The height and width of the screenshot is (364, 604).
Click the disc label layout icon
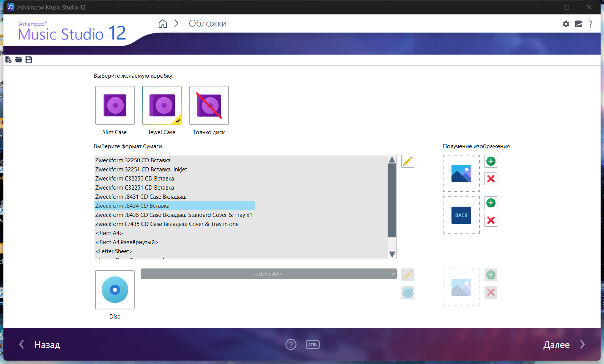tap(408, 292)
